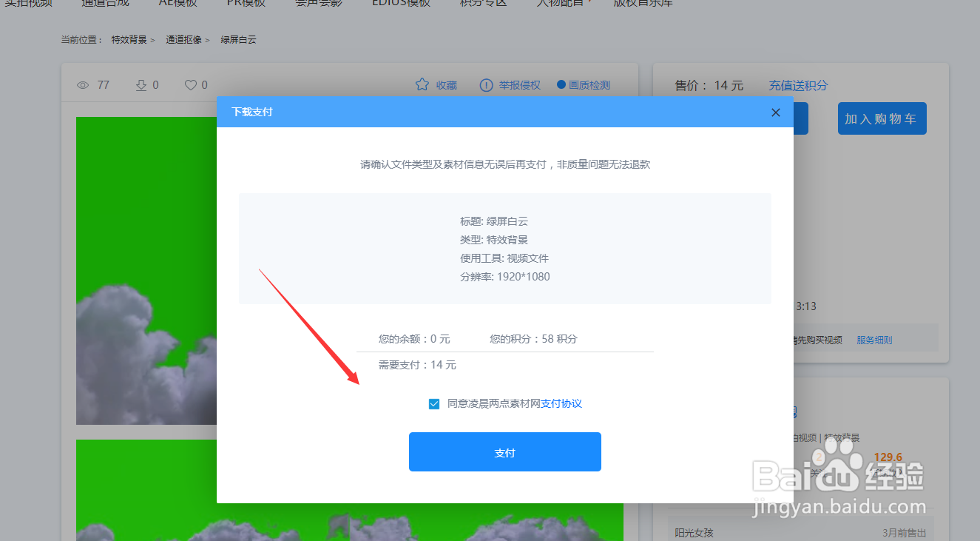Open 会声会影 navigation tab
Image resolution: width=980 pixels, height=541 pixels.
[318, 3]
